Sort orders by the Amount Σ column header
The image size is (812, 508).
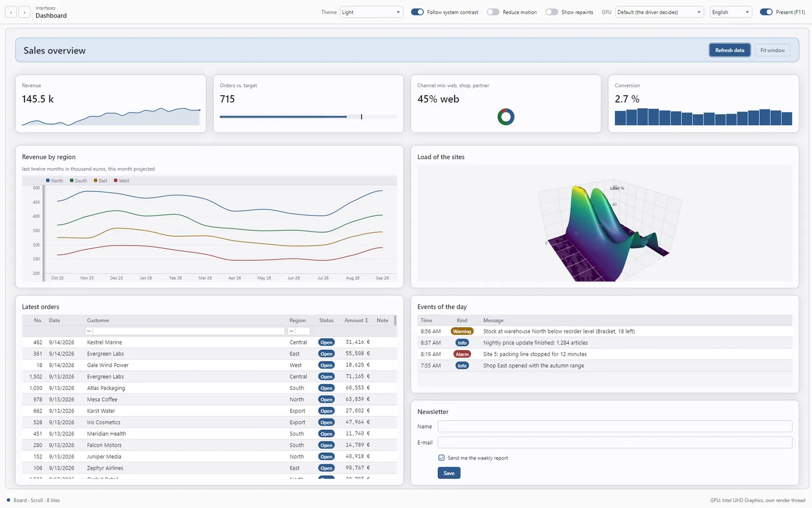356,321
